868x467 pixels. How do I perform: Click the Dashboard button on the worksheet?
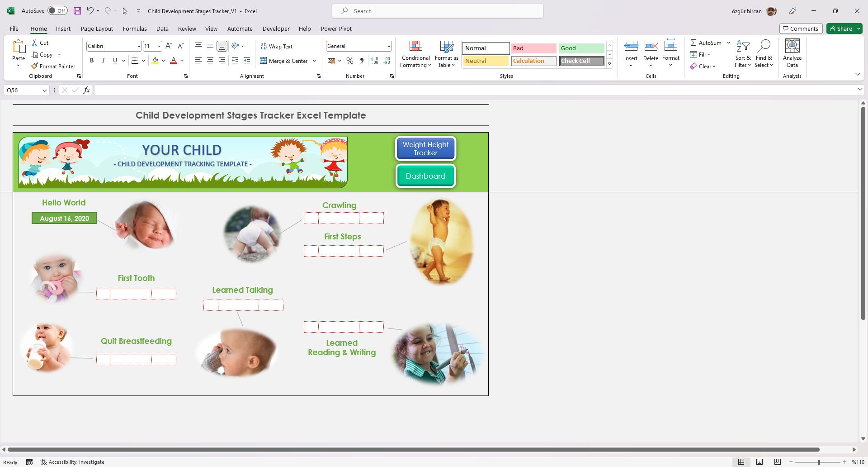pyautogui.click(x=425, y=176)
